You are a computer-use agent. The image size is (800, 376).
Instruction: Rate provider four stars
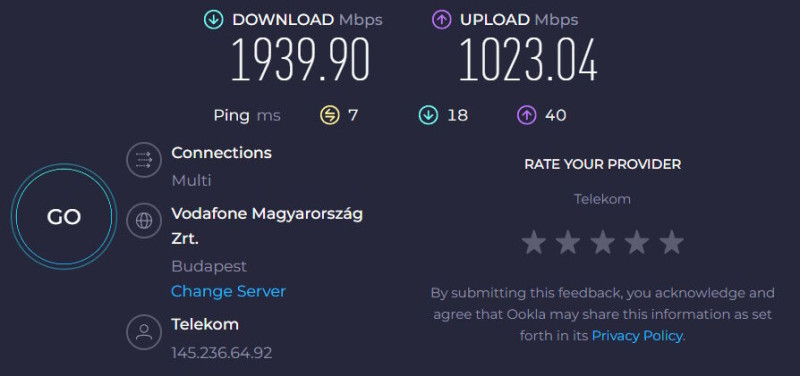(x=637, y=242)
